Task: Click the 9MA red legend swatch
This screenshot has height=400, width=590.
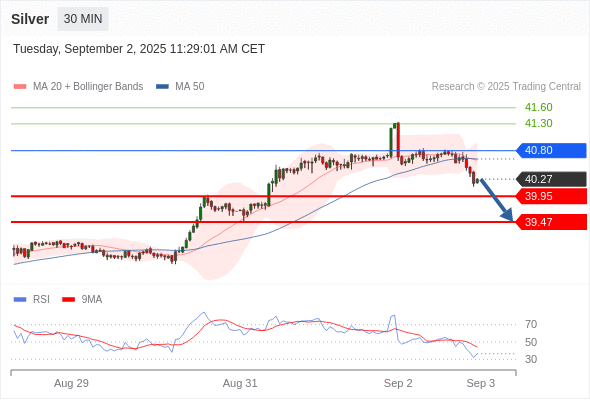Action: 68,300
